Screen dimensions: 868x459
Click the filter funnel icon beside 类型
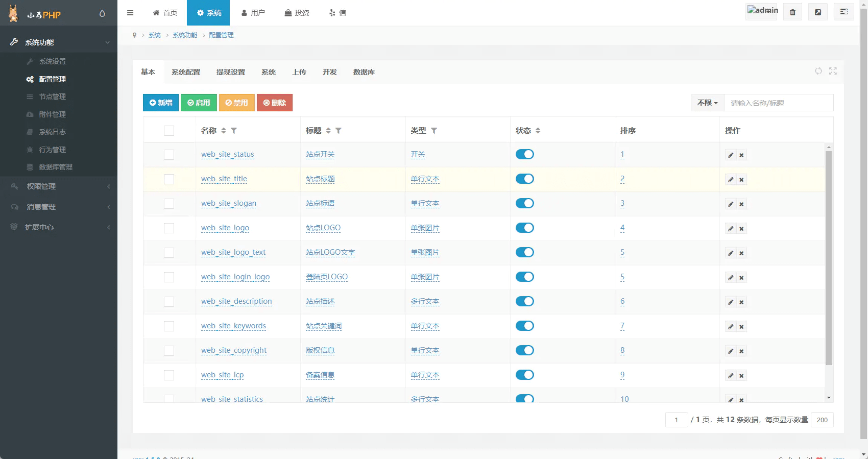pyautogui.click(x=434, y=131)
